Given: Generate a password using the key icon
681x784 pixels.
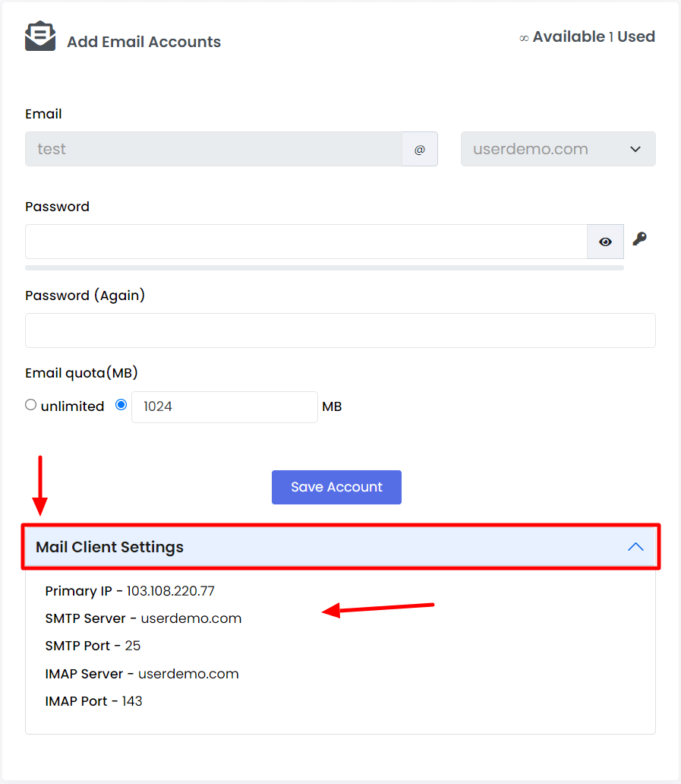Looking at the screenshot, I should tap(639, 239).
